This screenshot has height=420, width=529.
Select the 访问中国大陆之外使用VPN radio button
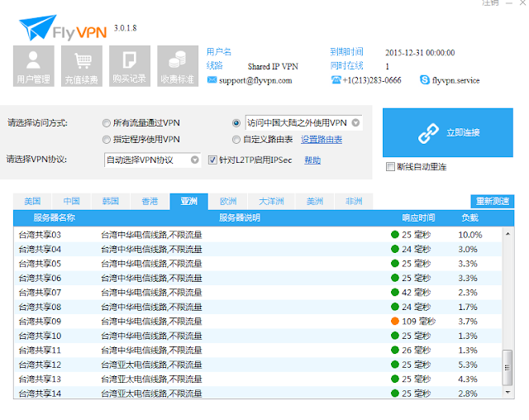(x=236, y=123)
